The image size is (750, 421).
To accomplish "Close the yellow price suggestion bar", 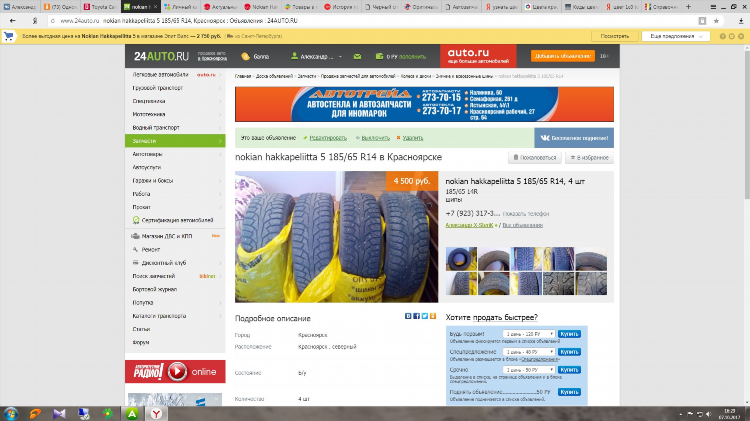I will pyautogui.click(x=741, y=36).
